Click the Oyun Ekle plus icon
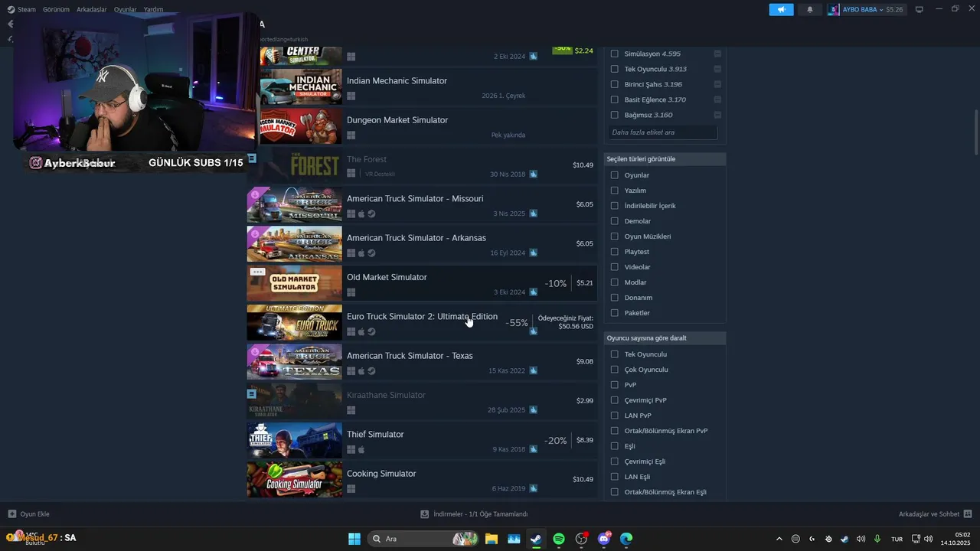Viewport: 980px width, 551px height. click(x=11, y=514)
